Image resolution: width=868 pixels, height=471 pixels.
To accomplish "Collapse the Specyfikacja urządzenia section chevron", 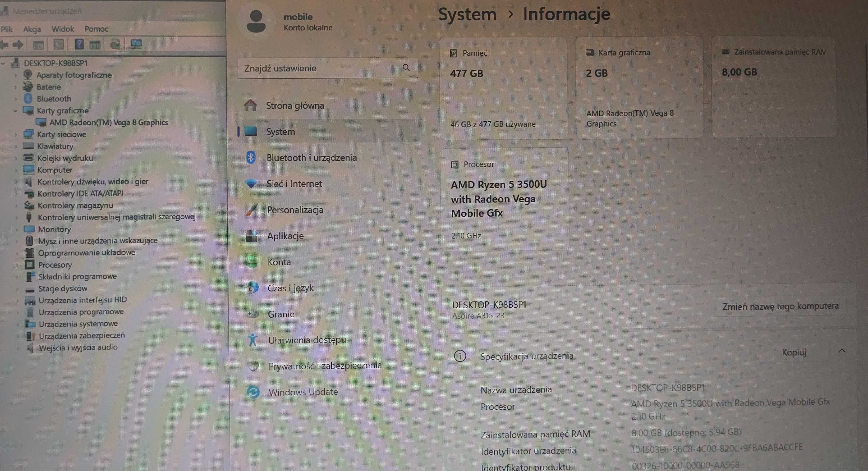I will [842, 351].
